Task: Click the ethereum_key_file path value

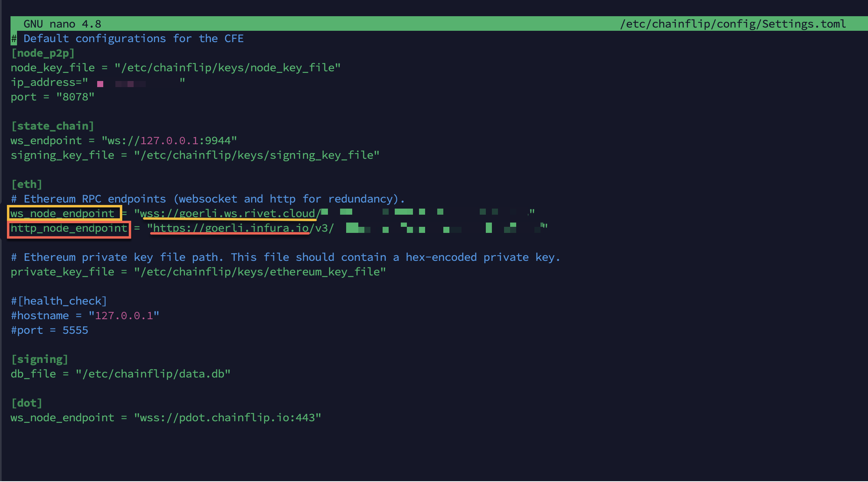Action: click(x=260, y=272)
